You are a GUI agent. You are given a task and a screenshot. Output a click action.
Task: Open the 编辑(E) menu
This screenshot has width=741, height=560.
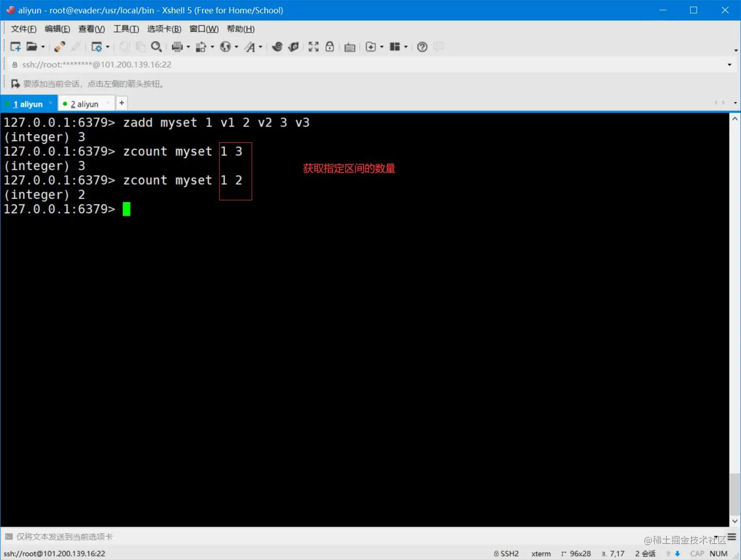coord(57,29)
